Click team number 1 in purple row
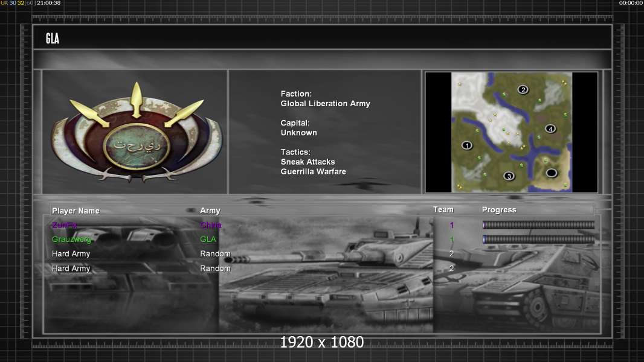Image resolution: width=644 pixels, height=362 pixels. click(x=452, y=225)
